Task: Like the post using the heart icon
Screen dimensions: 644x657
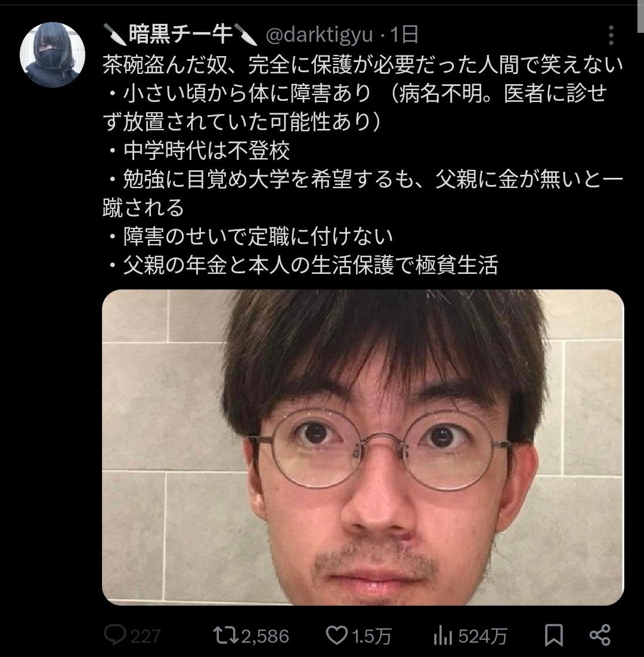Action: click(x=337, y=636)
